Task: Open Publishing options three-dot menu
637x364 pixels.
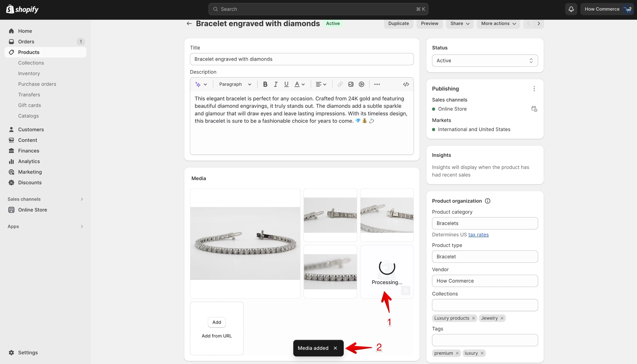Action: (x=534, y=89)
